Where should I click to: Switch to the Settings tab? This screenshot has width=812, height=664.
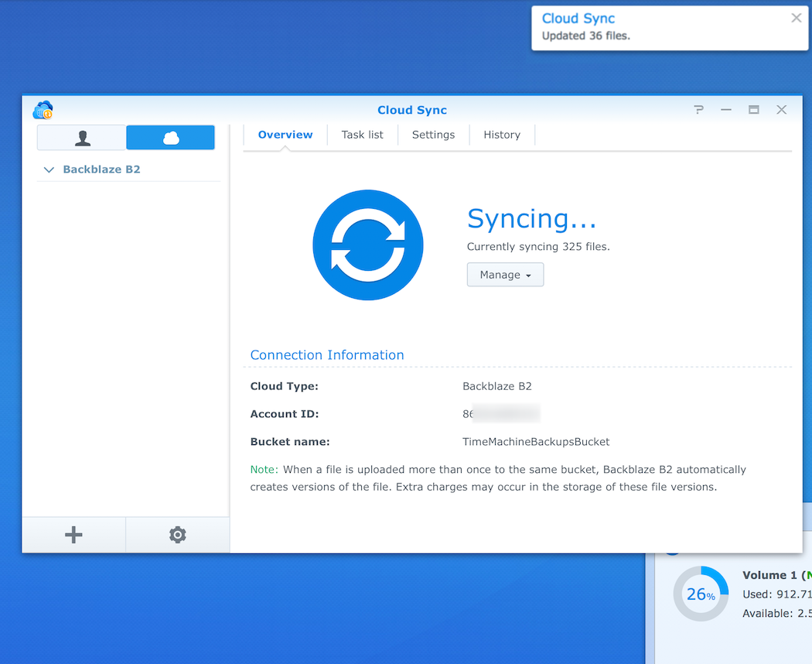(433, 135)
